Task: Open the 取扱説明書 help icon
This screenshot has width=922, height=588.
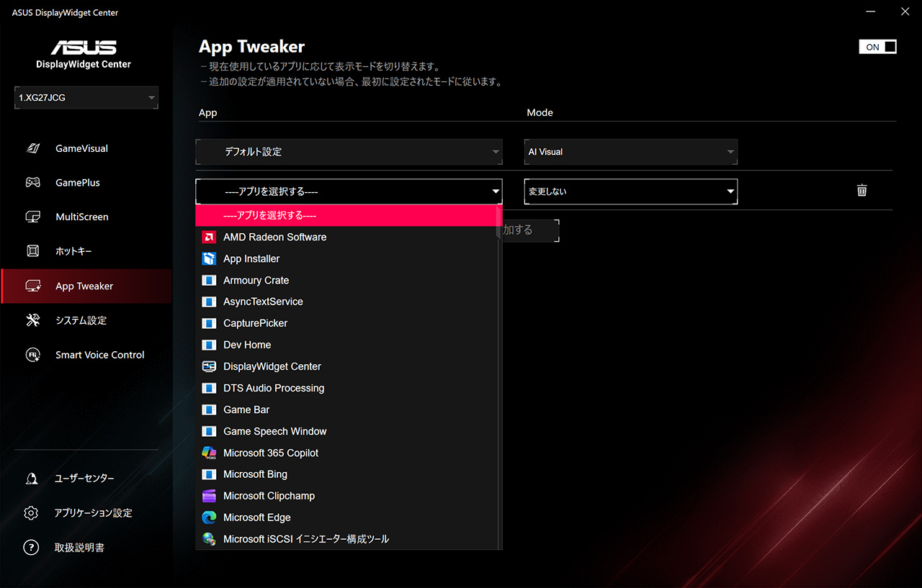Action: click(31, 548)
